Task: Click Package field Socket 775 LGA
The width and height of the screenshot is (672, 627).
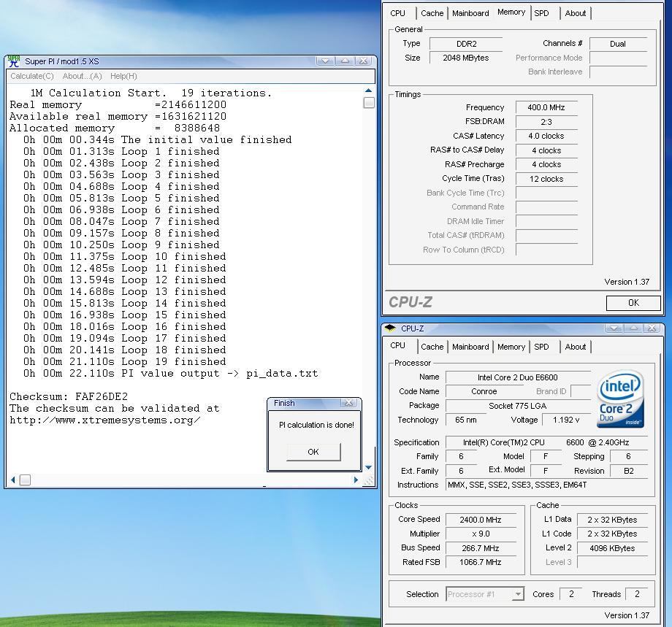Action: pos(518,406)
